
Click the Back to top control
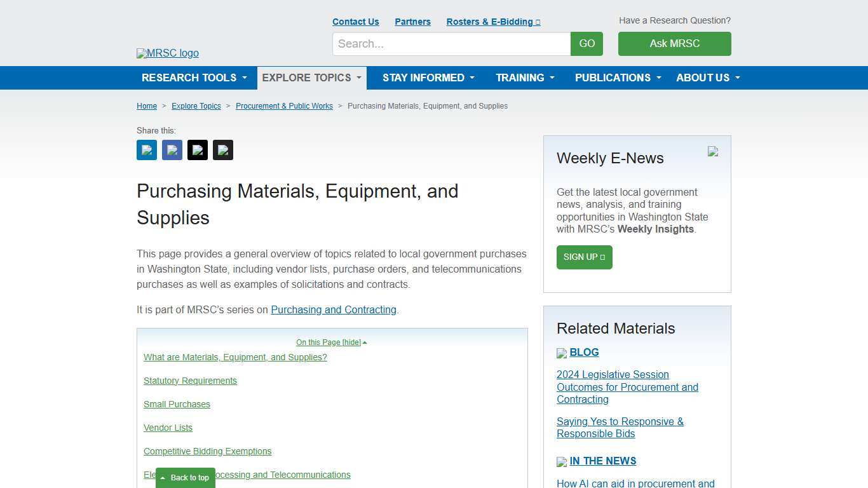[185, 477]
